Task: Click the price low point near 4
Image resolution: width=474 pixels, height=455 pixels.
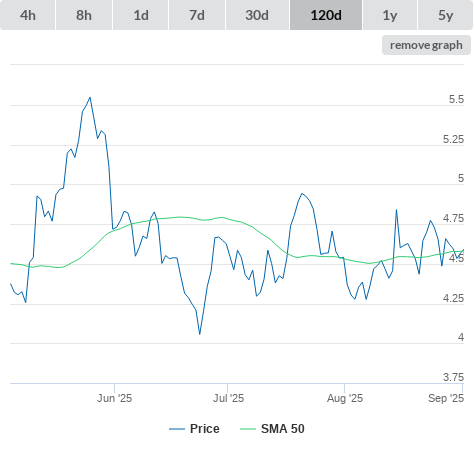Action: coord(200,334)
